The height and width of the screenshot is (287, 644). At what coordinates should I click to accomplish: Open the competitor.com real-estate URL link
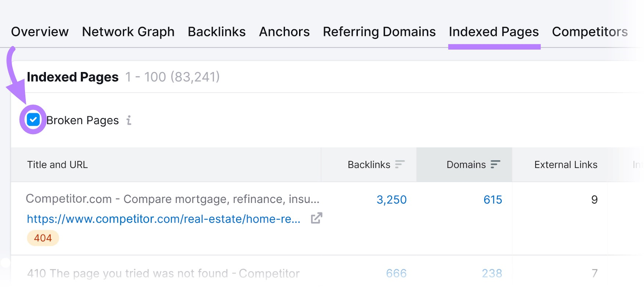(163, 219)
